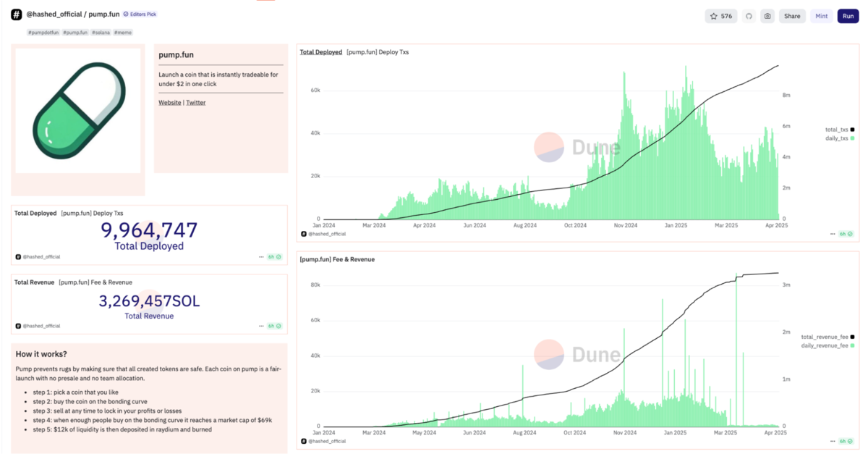The image size is (868, 454).
Task: Select the #meme tag
Action: (x=124, y=33)
